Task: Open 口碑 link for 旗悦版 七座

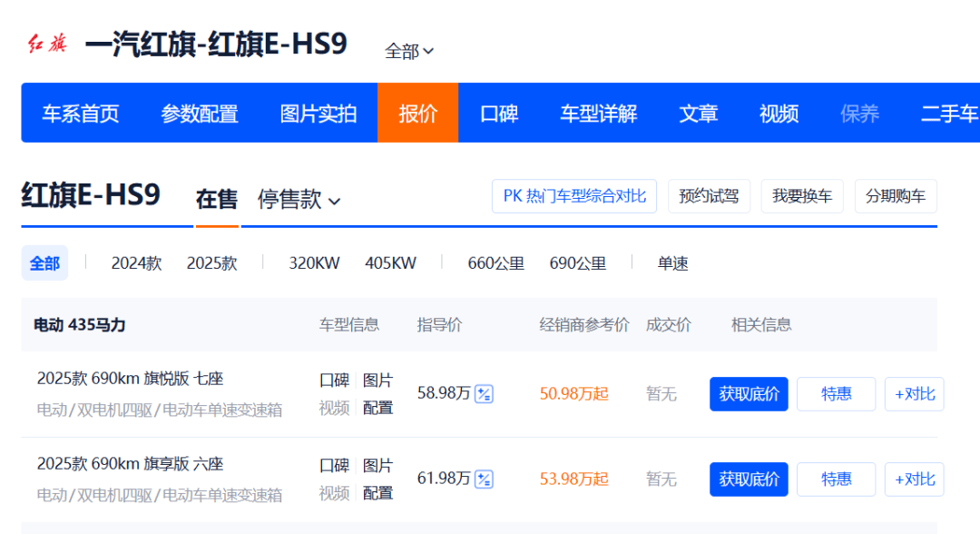Action: 334,381
